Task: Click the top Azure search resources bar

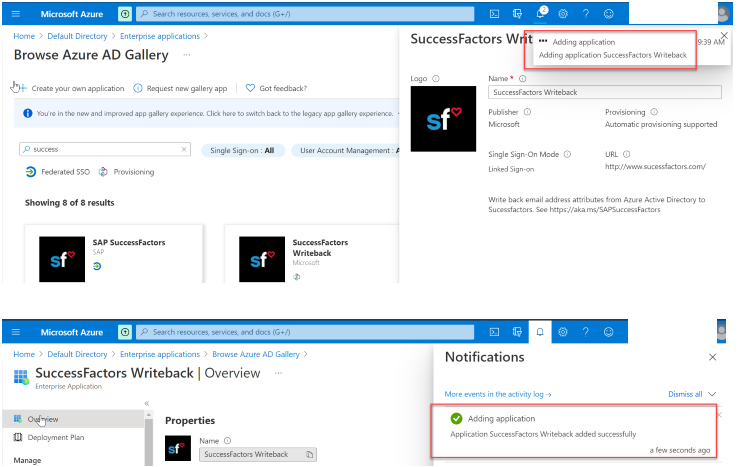Action: pos(305,14)
